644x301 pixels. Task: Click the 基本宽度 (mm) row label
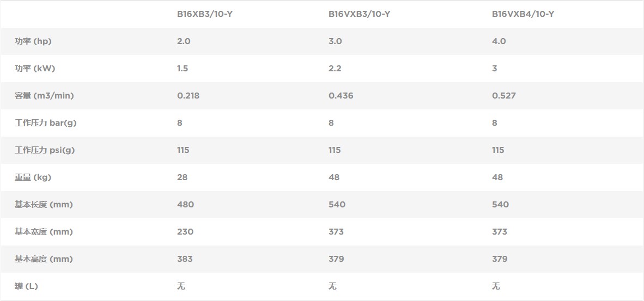tap(44, 232)
